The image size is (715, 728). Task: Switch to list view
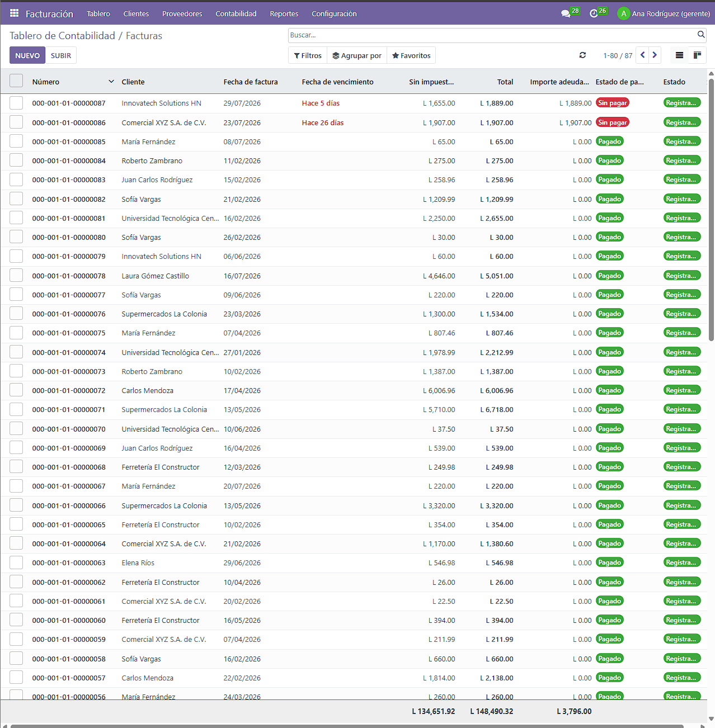(679, 55)
